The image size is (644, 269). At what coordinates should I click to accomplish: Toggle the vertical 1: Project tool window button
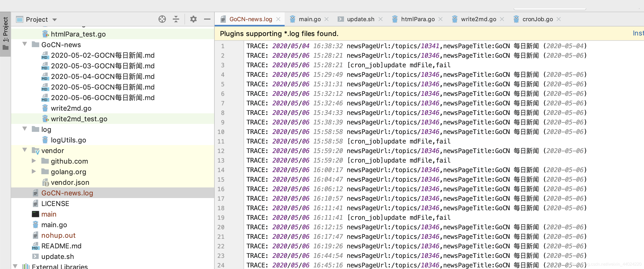pyautogui.click(x=6, y=34)
